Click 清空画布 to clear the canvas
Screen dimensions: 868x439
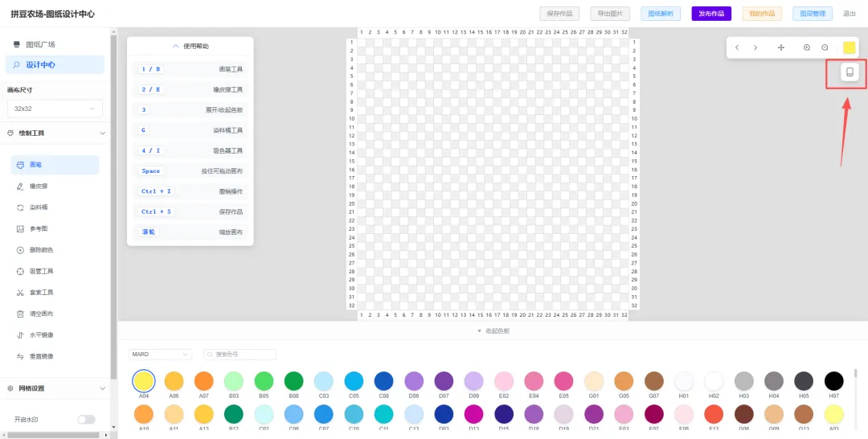pos(55,314)
